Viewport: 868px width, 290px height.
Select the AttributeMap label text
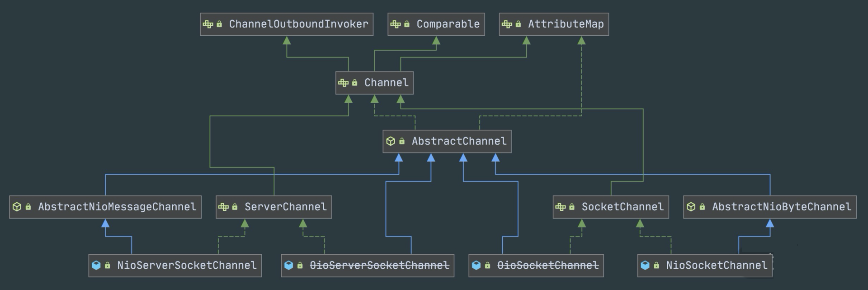[566, 24]
